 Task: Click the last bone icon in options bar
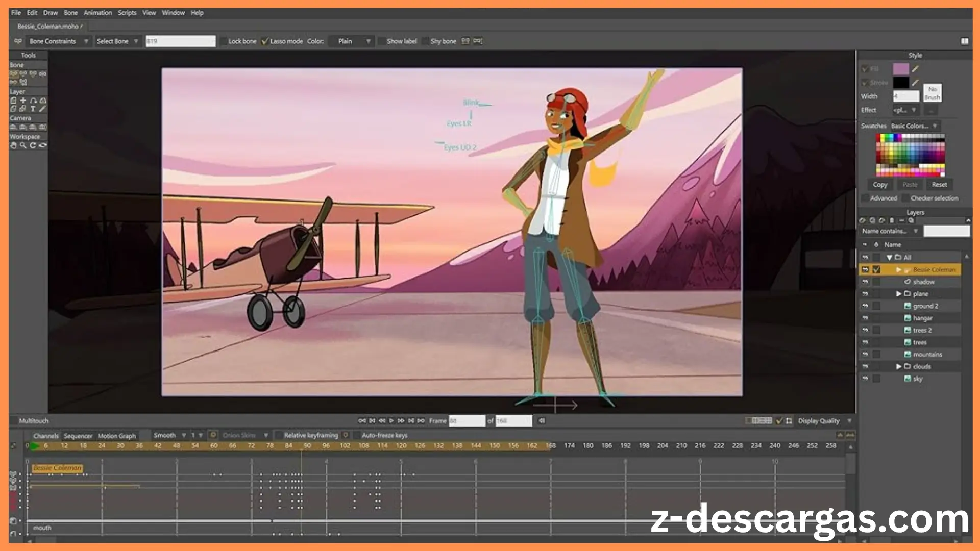point(478,41)
